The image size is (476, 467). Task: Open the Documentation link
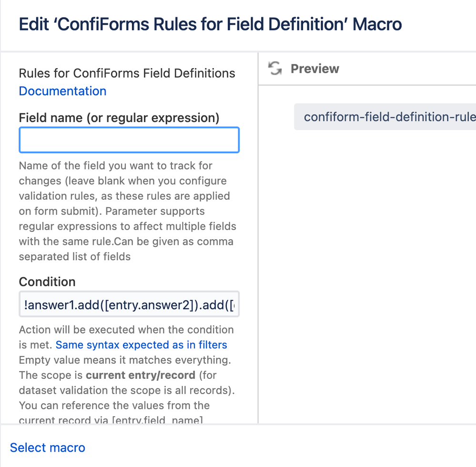(62, 91)
